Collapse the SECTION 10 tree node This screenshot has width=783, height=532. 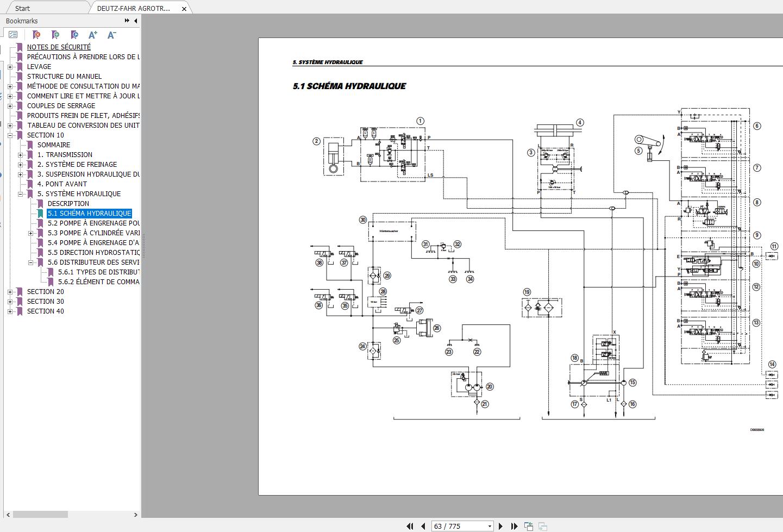pos(10,135)
